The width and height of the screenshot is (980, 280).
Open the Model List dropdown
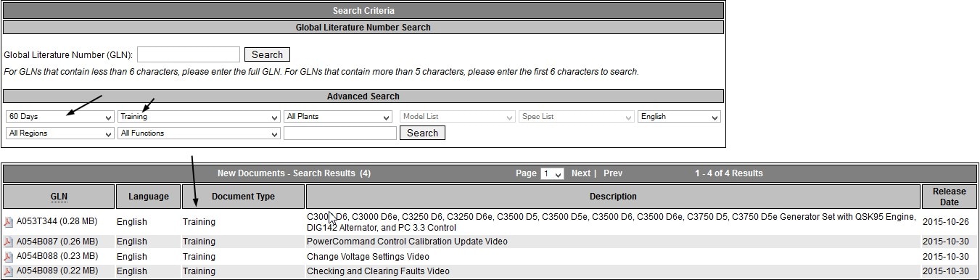tap(457, 117)
